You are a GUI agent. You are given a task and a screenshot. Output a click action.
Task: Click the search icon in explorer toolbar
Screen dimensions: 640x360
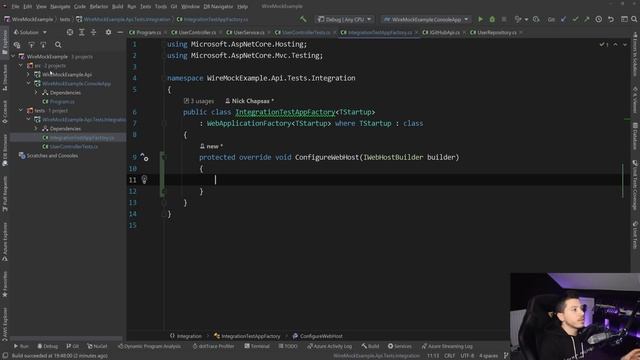coord(58,45)
